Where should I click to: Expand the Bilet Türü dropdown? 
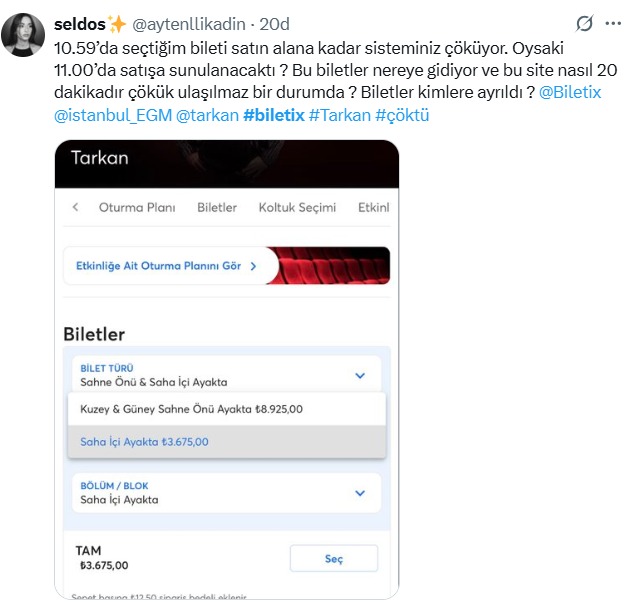click(360, 375)
